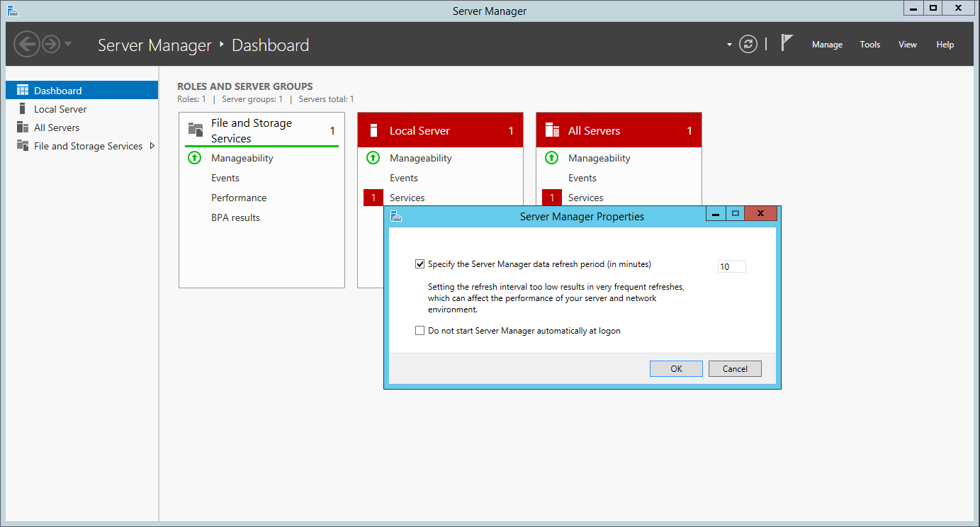Click the Local Server tile icon
The image size is (980, 527).
pos(373,130)
